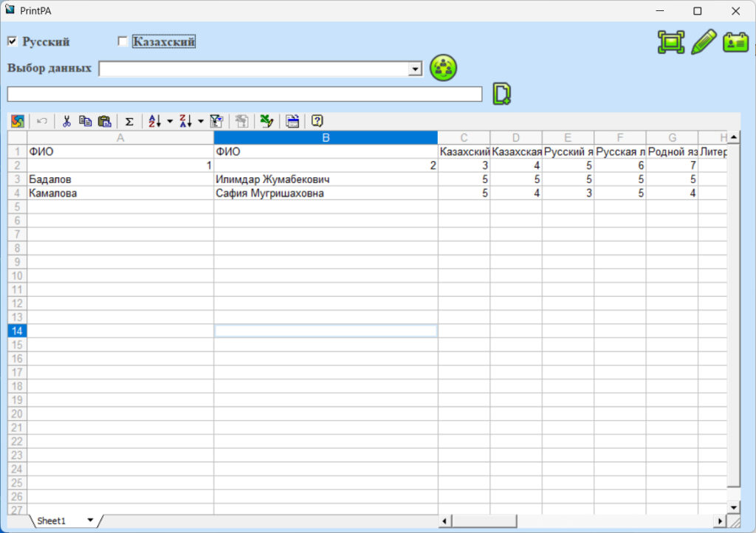Viewport: 756px width, 533px height.
Task: Click the Help question mark icon
Action: (x=317, y=121)
